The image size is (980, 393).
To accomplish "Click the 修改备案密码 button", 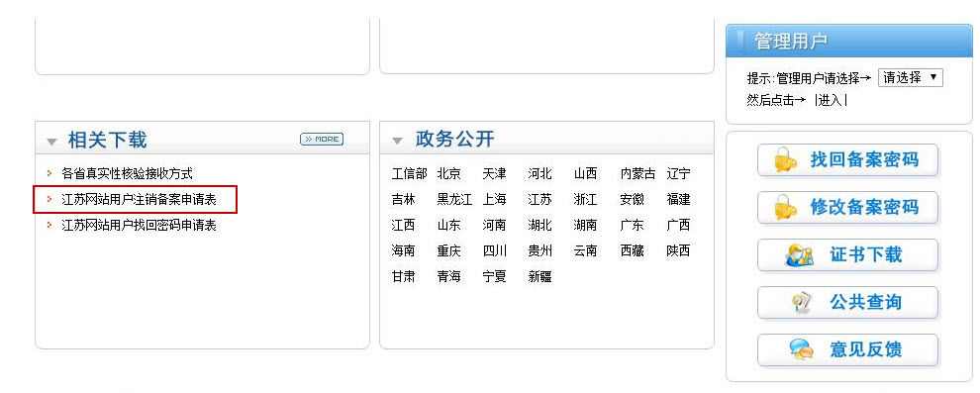I will 847,208.
